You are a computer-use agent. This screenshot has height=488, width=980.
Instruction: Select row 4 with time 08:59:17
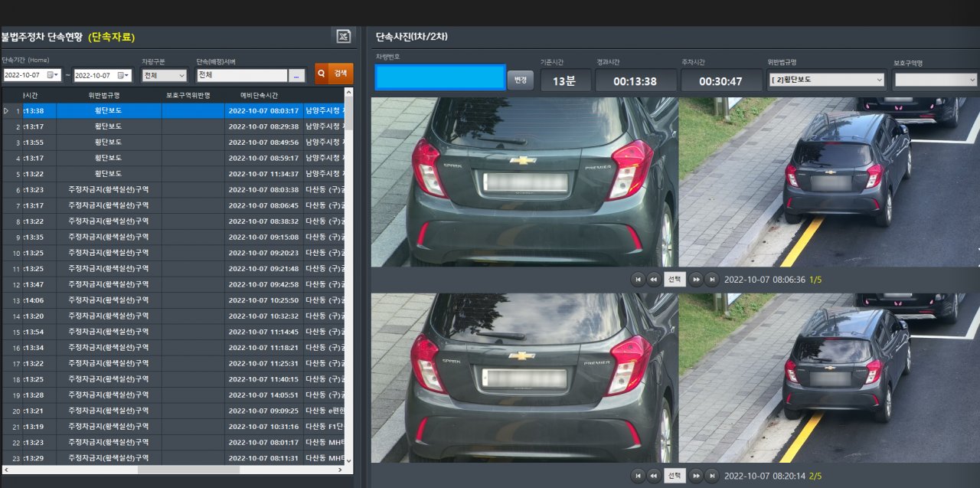click(x=172, y=158)
